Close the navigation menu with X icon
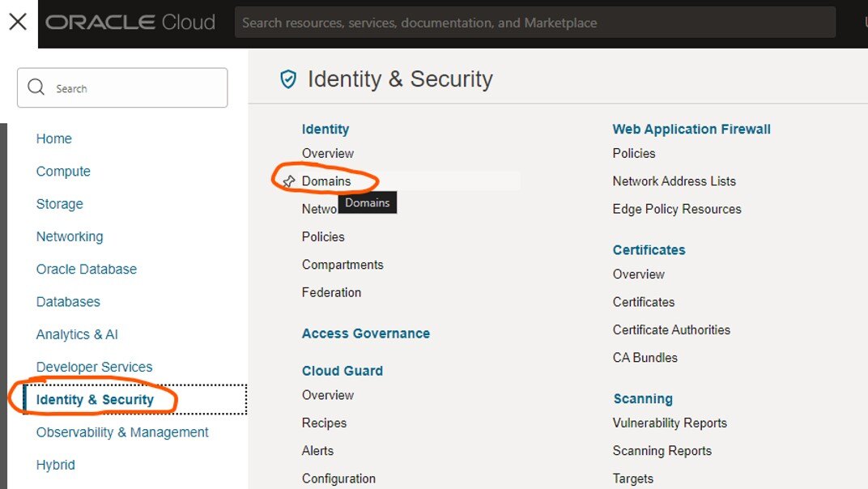 [18, 22]
